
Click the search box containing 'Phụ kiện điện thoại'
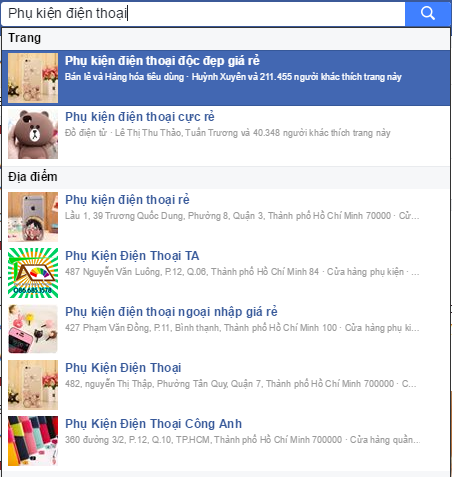(203, 13)
